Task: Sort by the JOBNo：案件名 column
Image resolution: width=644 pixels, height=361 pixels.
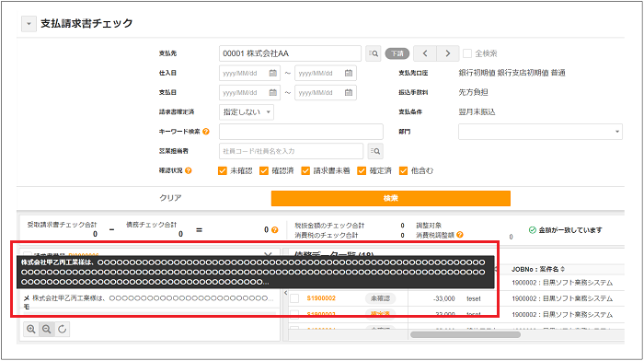Action: click(x=538, y=269)
